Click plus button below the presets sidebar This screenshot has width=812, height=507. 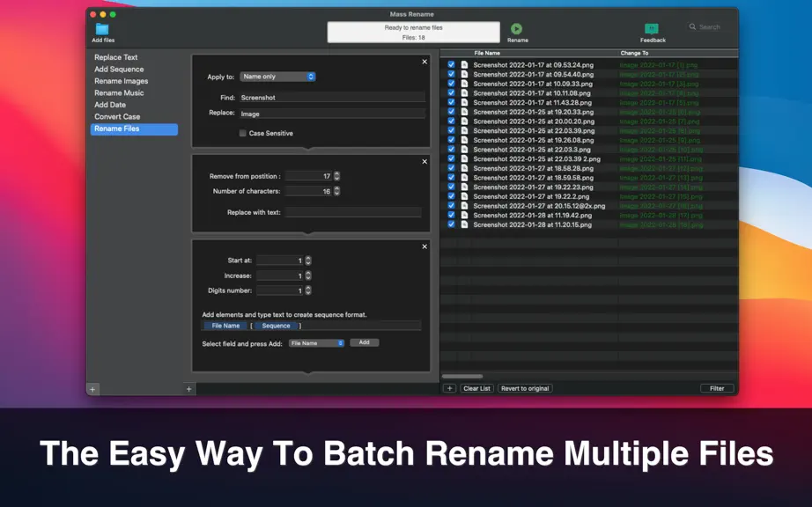(x=92, y=389)
